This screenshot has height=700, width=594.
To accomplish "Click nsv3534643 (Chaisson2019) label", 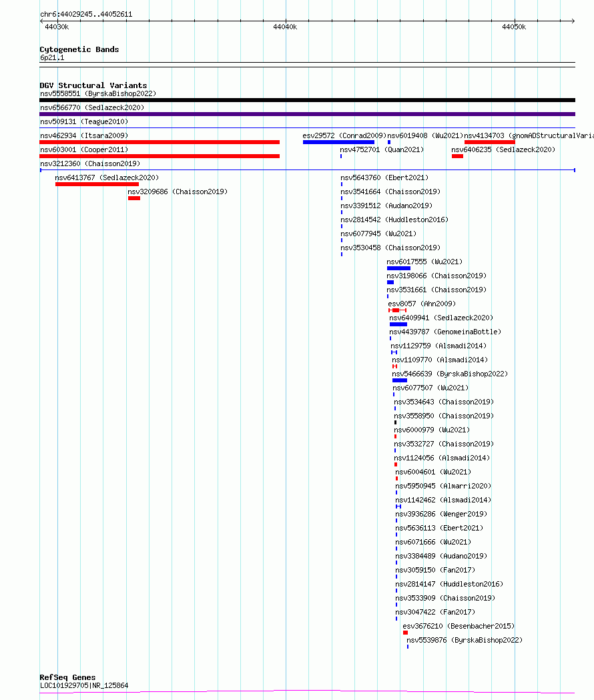I will pyautogui.click(x=444, y=402).
